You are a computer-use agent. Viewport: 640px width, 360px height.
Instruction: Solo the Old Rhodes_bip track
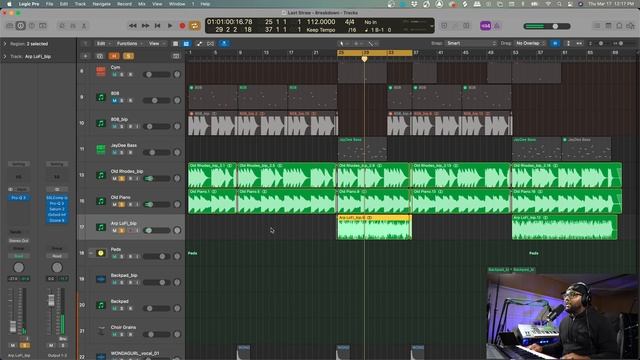tap(122, 178)
